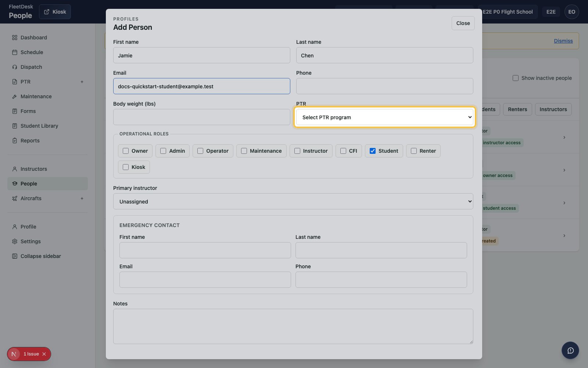Expand the PTR sidebar plus icon
The width and height of the screenshot is (588, 368).
tap(82, 82)
